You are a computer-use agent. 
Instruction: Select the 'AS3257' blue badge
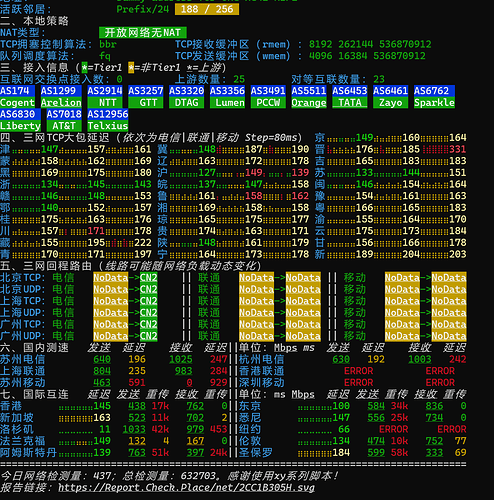tap(146, 91)
